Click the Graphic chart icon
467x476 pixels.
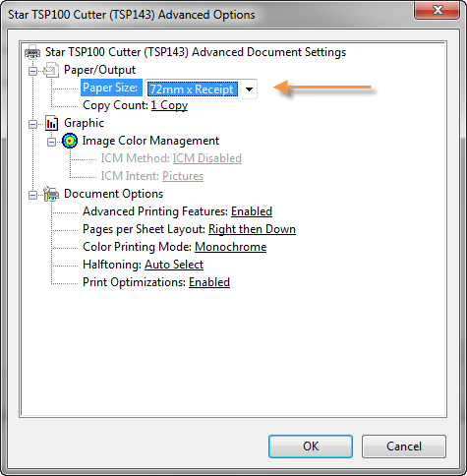pyautogui.click(x=51, y=123)
